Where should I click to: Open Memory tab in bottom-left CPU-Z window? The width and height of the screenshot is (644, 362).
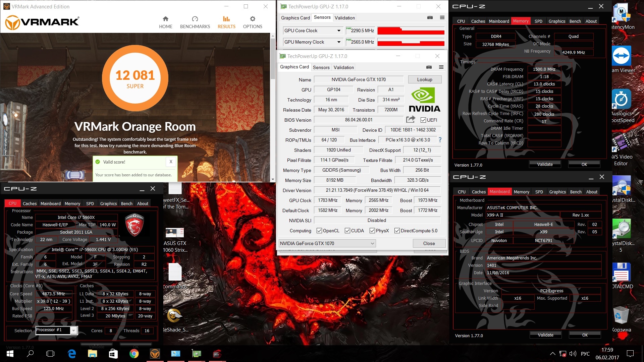[72, 203]
